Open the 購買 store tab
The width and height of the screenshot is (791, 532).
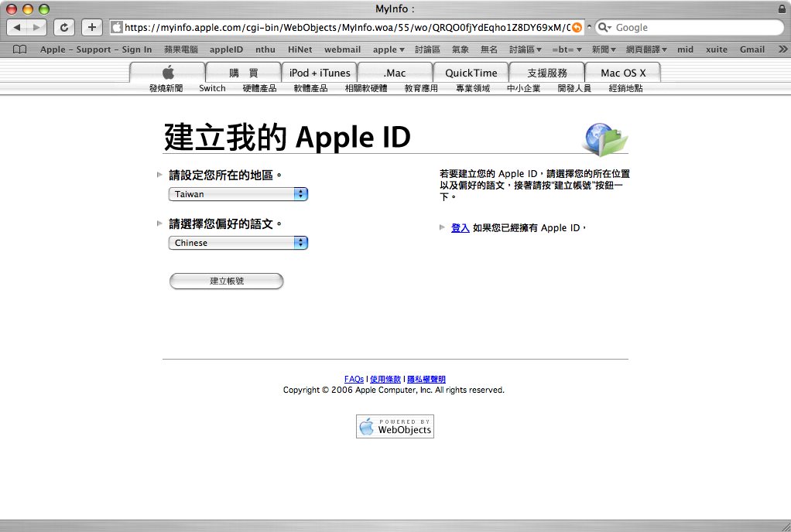click(244, 73)
